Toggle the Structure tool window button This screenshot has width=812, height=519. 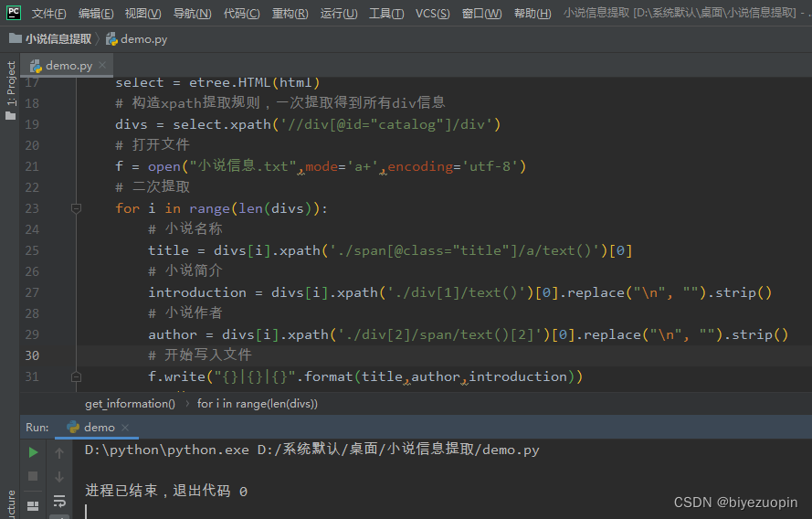11,503
